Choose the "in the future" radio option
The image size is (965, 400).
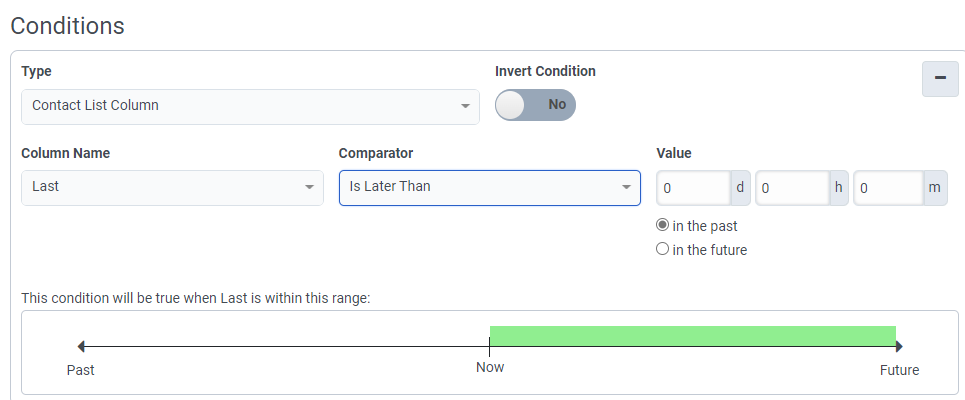662,250
